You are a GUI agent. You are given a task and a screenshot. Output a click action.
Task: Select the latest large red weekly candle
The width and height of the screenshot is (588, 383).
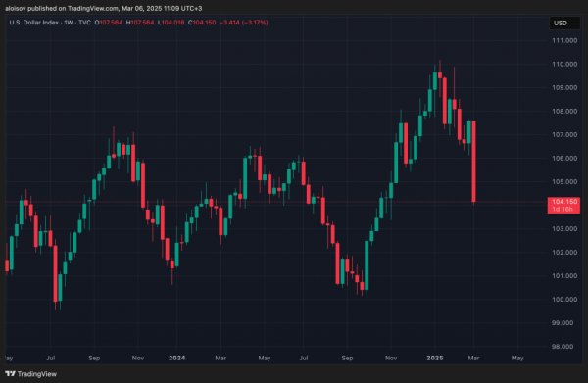point(474,162)
